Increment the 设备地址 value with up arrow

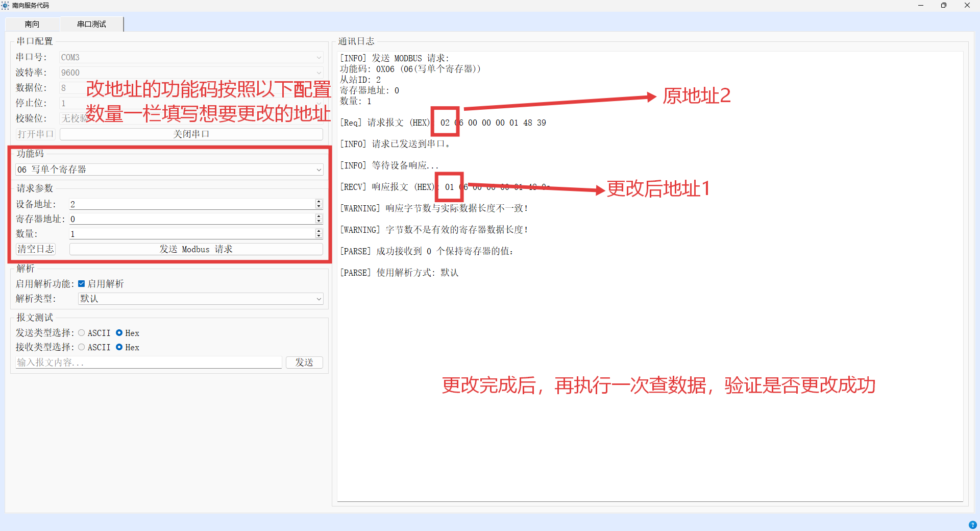coord(318,201)
